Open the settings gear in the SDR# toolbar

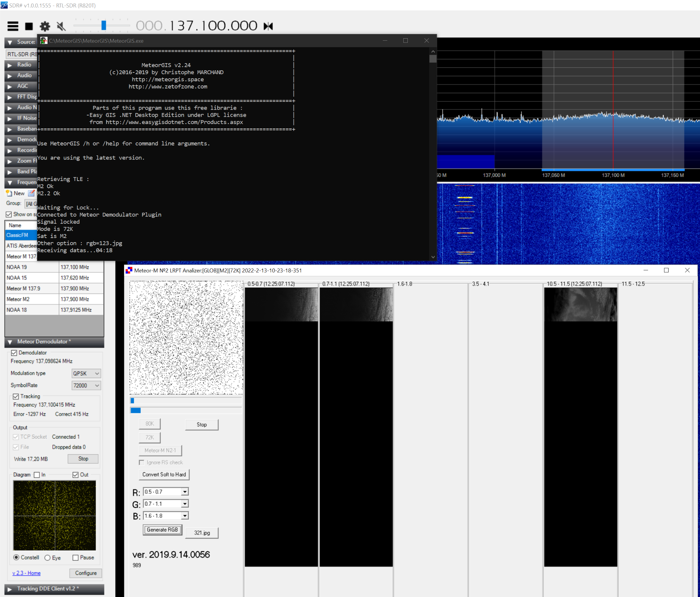tap(45, 26)
